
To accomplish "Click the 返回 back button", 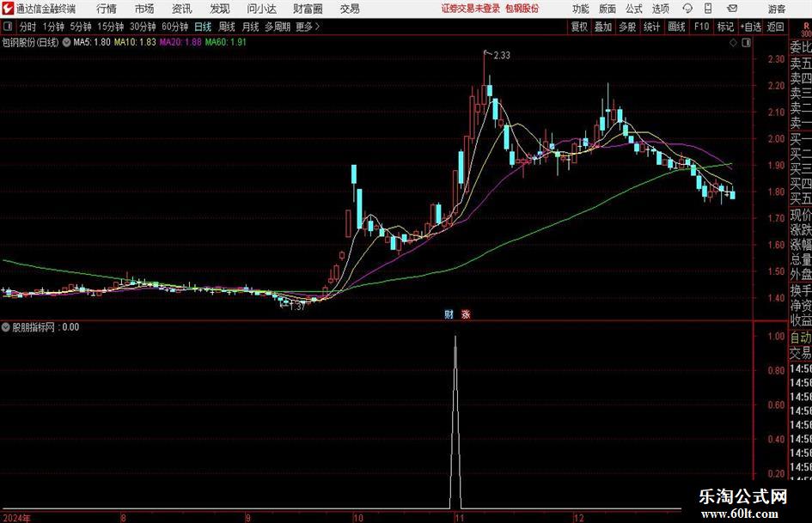I will pyautogui.click(x=775, y=27).
